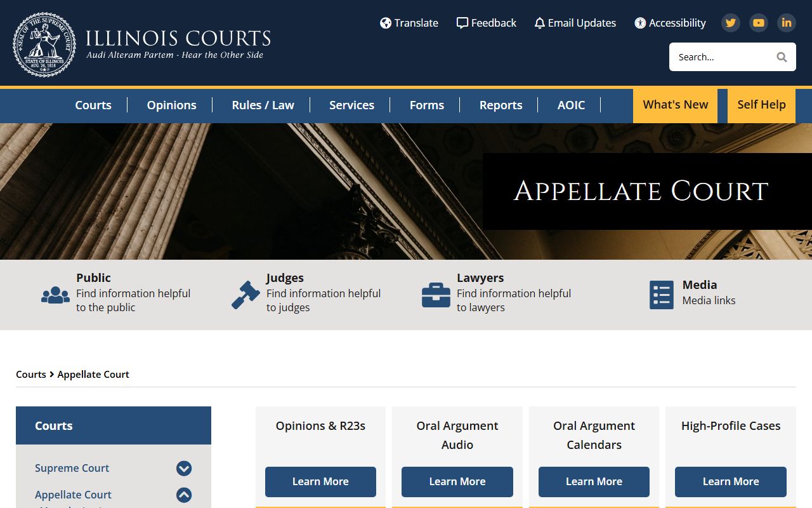The width and height of the screenshot is (812, 508).
Task: Click the Self Help button
Action: (762, 105)
